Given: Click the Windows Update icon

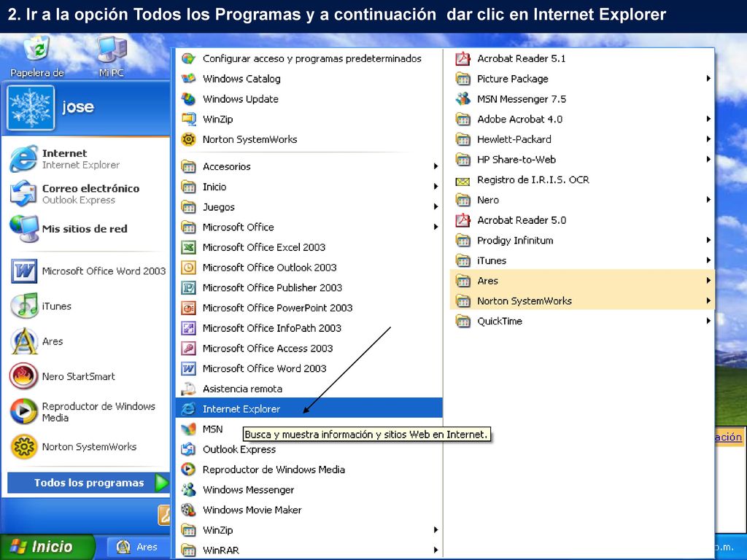Looking at the screenshot, I should coord(189,99).
